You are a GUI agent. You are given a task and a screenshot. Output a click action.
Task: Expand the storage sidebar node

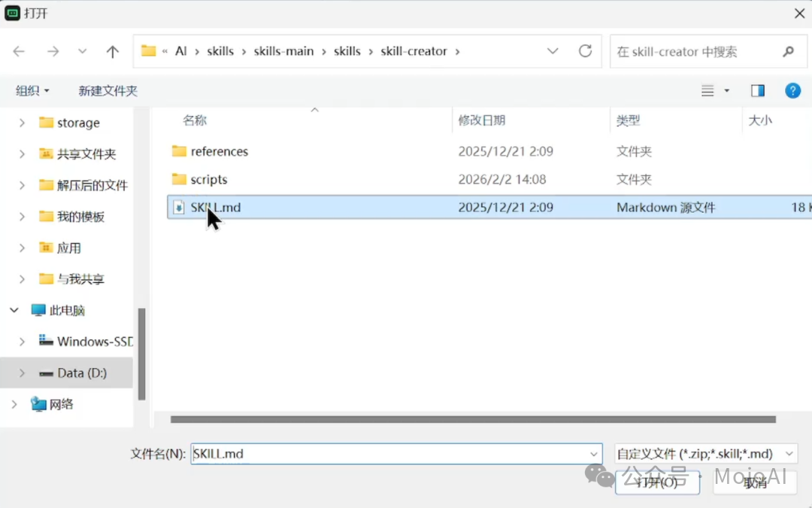click(22, 122)
